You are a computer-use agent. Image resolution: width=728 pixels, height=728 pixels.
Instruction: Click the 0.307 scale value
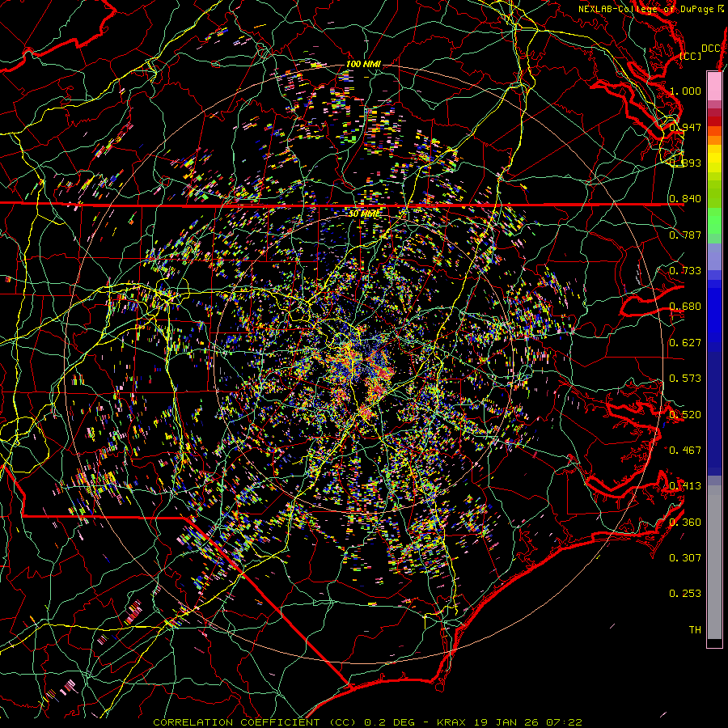pyautogui.click(x=685, y=557)
